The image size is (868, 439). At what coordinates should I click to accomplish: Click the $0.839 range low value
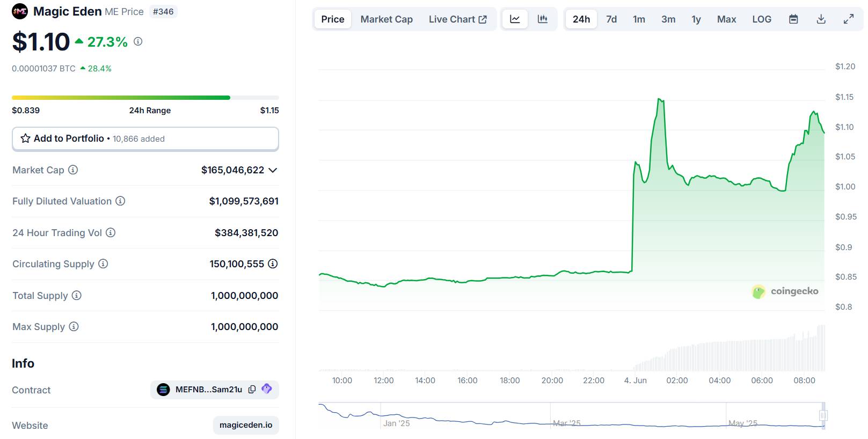tap(26, 111)
